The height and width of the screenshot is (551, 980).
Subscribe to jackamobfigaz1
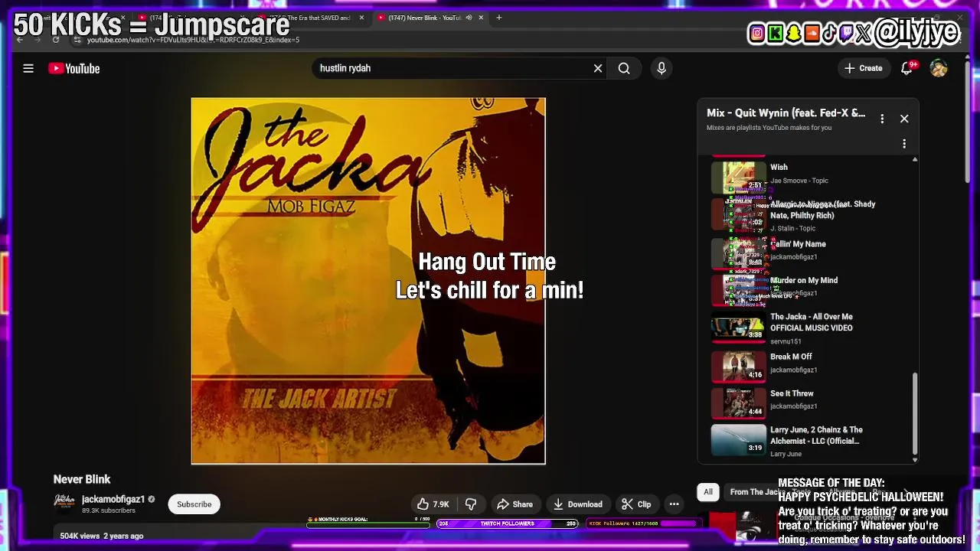tap(194, 504)
